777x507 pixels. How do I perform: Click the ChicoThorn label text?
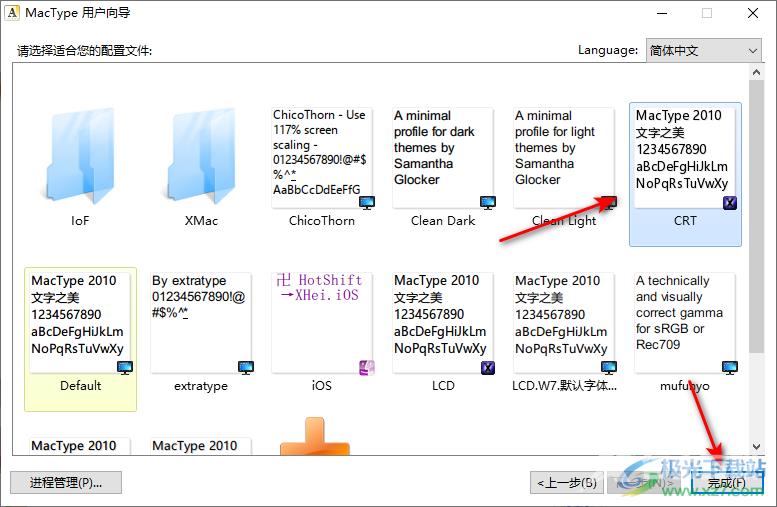[322, 221]
